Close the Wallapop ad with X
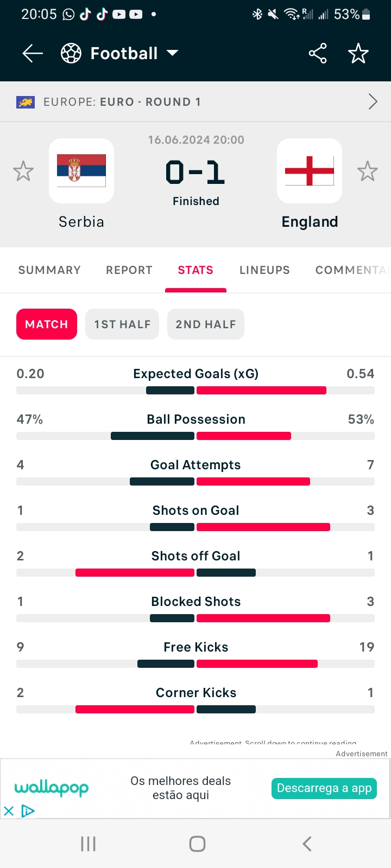391x868 pixels. [x=9, y=811]
